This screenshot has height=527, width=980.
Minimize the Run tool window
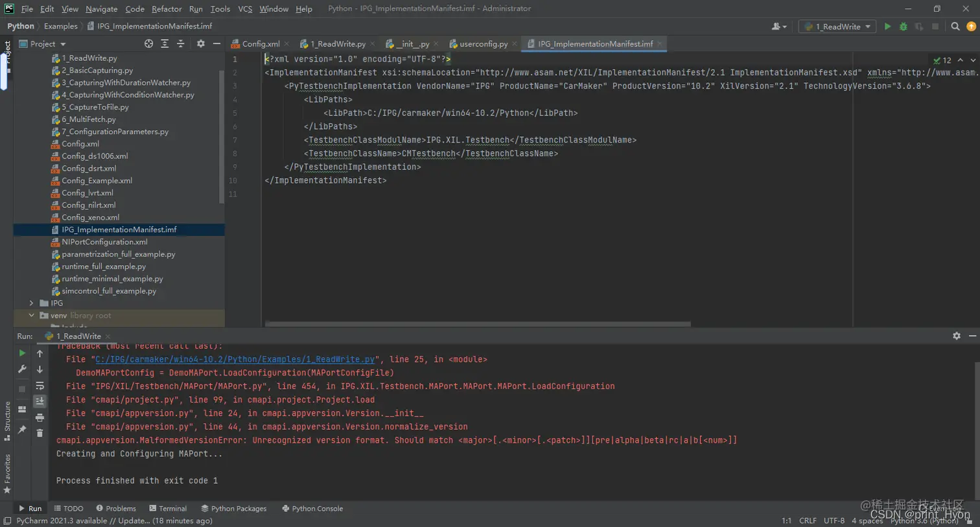pos(972,336)
